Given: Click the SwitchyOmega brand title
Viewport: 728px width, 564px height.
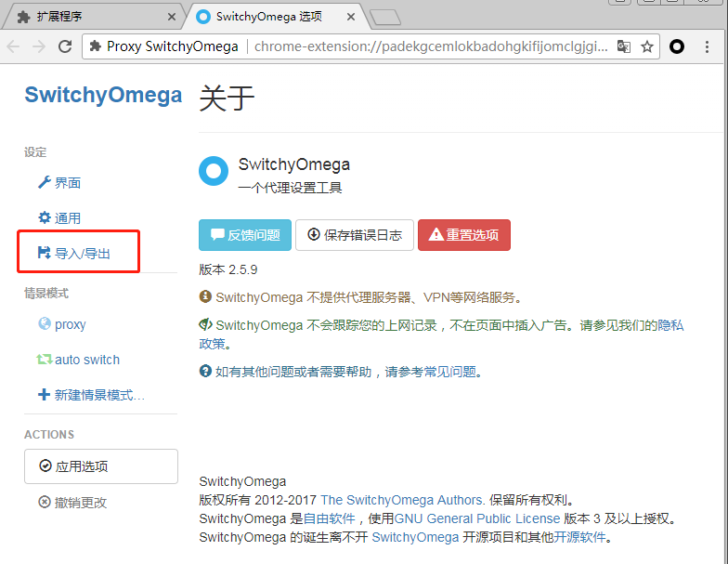Looking at the screenshot, I should pos(103,95).
